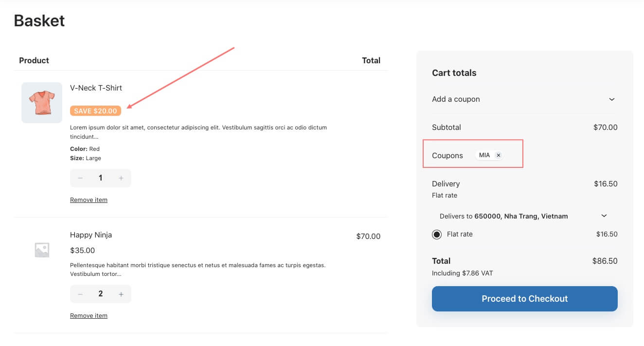Click the Happy Ninja quantity field
644x346 pixels.
coord(101,294)
